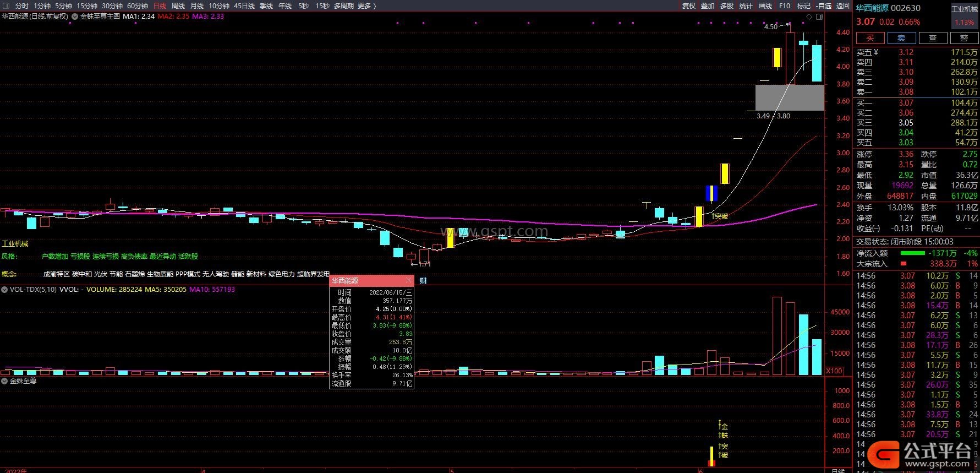The width and height of the screenshot is (980, 473).
Task: Switch to 5秒 period
Action: point(304,6)
